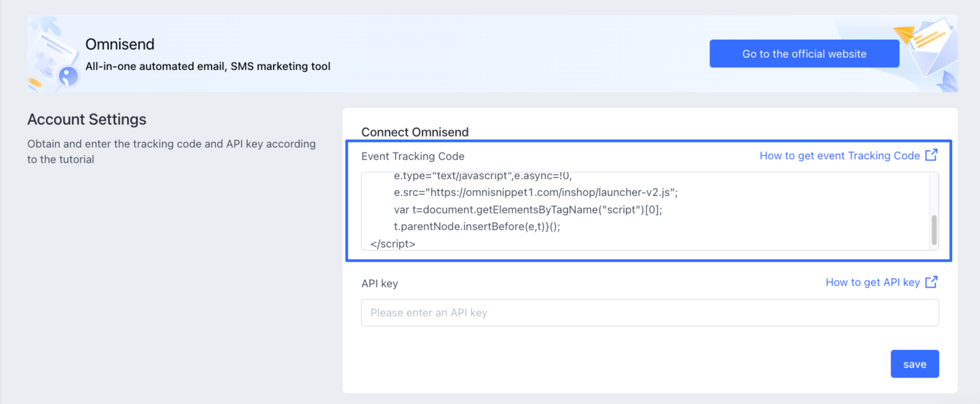Focus the API key input field
The width and height of the screenshot is (980, 404).
point(649,313)
